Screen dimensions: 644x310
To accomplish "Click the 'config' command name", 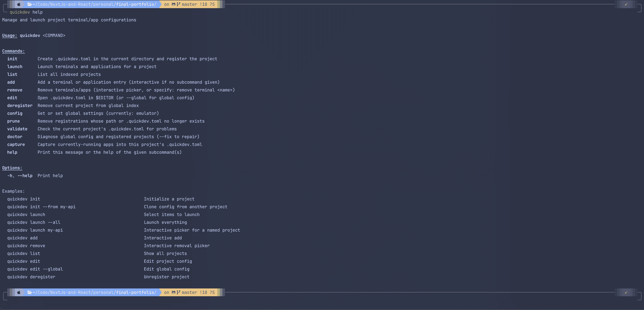I will click(x=15, y=113).
